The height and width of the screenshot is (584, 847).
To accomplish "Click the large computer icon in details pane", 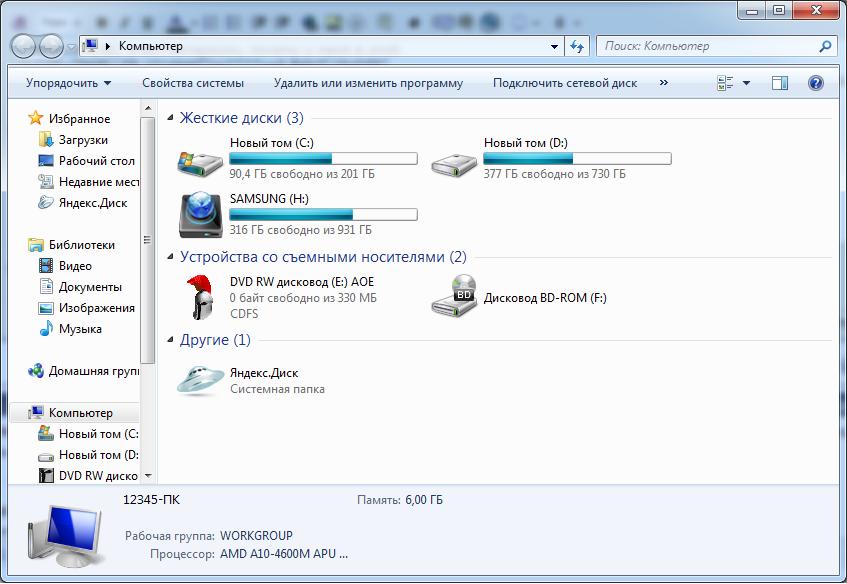I will point(65,535).
